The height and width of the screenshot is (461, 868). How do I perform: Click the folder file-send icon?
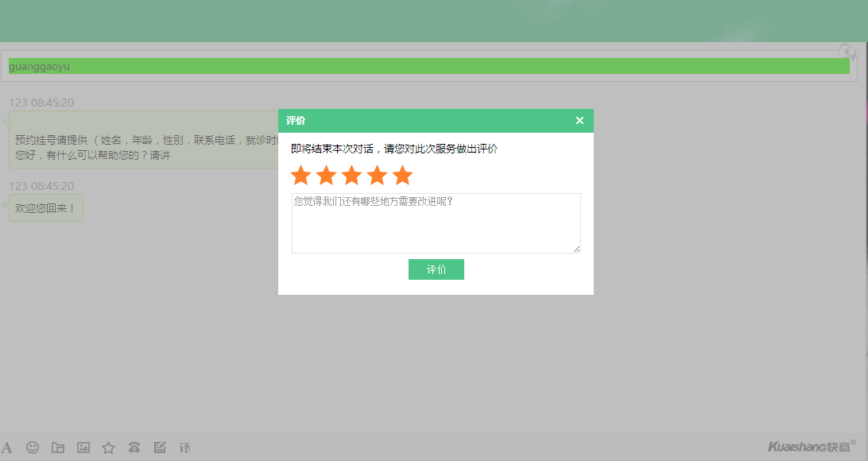click(58, 447)
